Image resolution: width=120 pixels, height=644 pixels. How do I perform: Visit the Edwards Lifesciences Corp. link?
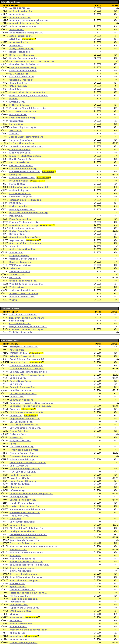(25, 428)
